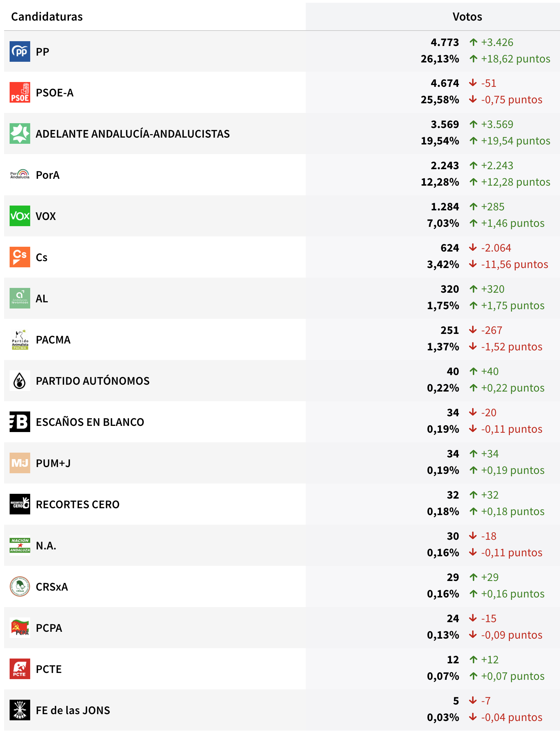Click the PP party logo

tap(20, 51)
